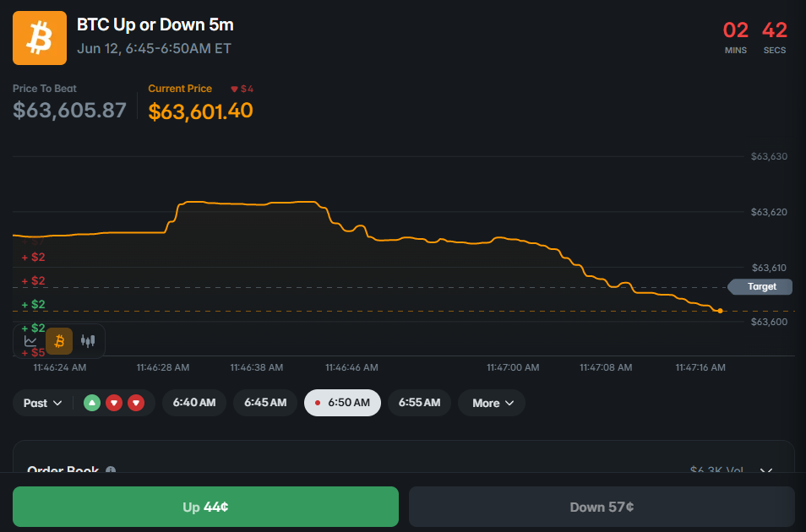This screenshot has width=806, height=532.
Task: Select the 6:45 AM time slot
Action: [265, 403]
